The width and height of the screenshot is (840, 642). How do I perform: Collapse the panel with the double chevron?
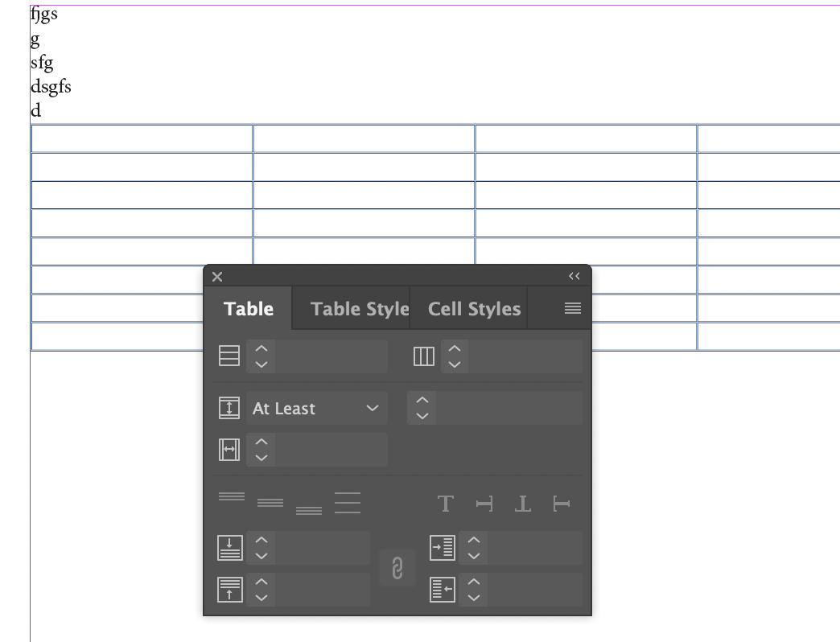[574, 276]
